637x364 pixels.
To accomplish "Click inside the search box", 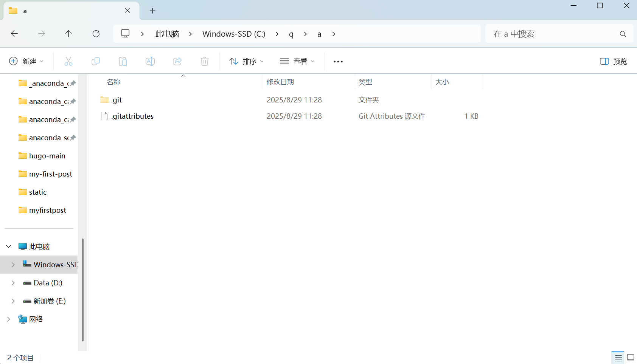I will click(x=548, y=34).
